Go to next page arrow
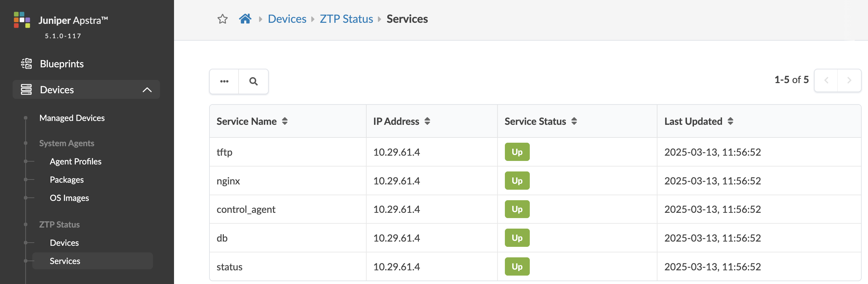Viewport: 868px width, 284px height. pos(849,80)
